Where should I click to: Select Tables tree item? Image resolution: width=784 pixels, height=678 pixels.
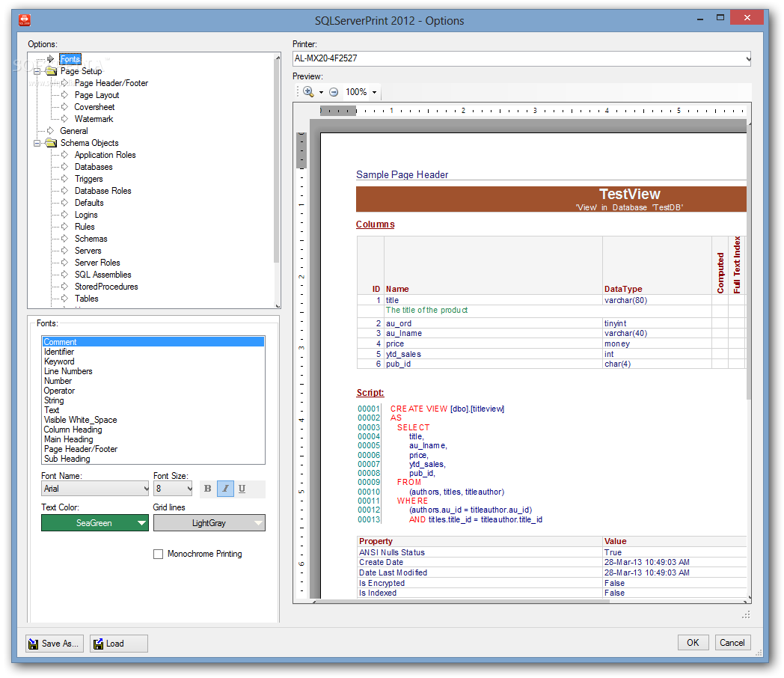click(x=87, y=299)
